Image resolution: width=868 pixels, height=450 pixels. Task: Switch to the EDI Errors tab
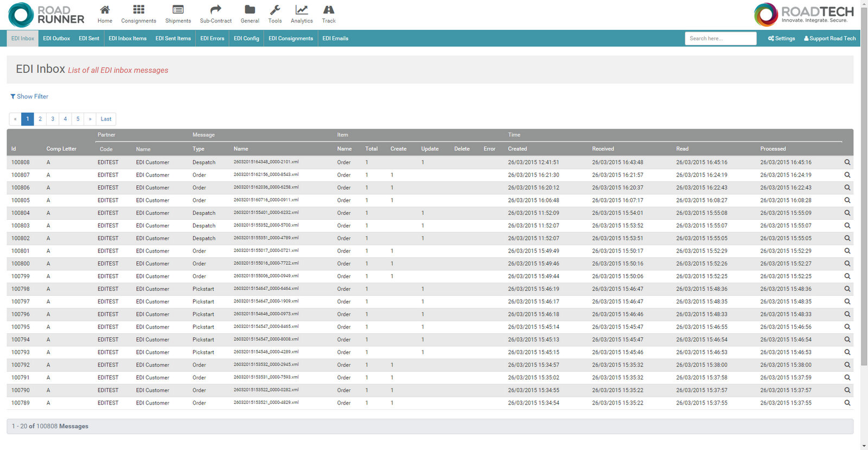[x=212, y=39]
